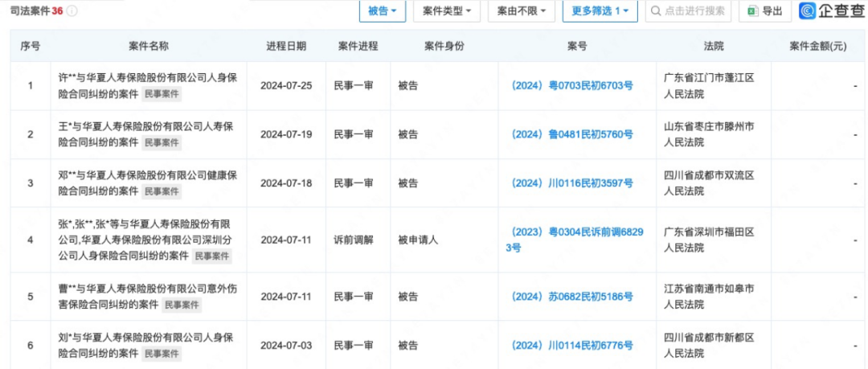Viewport: 868px width, 369px height.
Task: Open case number 川0114民初6776号
Action: coord(572,346)
